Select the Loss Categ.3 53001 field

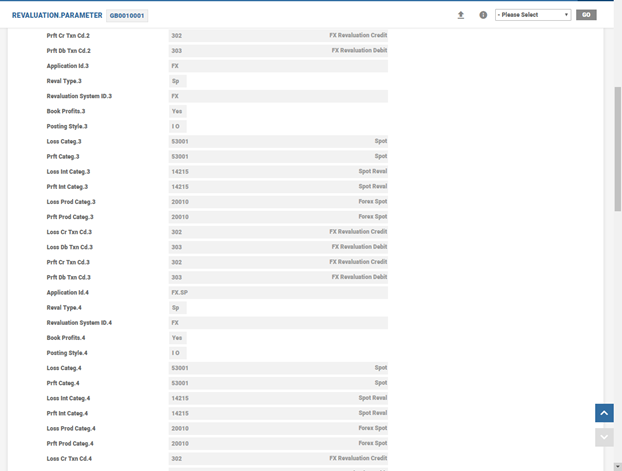[x=278, y=141]
